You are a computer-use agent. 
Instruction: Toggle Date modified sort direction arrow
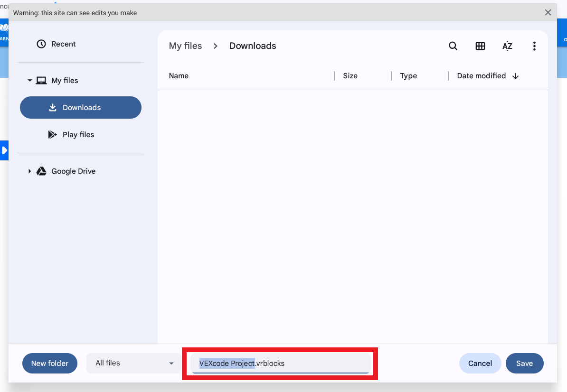516,75
